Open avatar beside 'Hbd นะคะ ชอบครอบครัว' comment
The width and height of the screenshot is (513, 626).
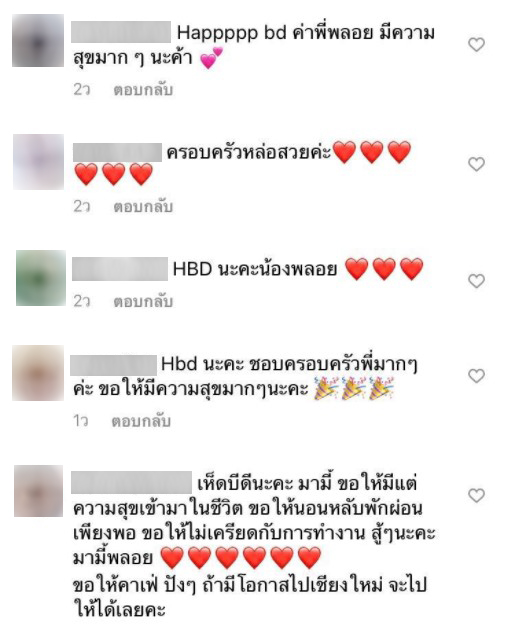[38, 373]
